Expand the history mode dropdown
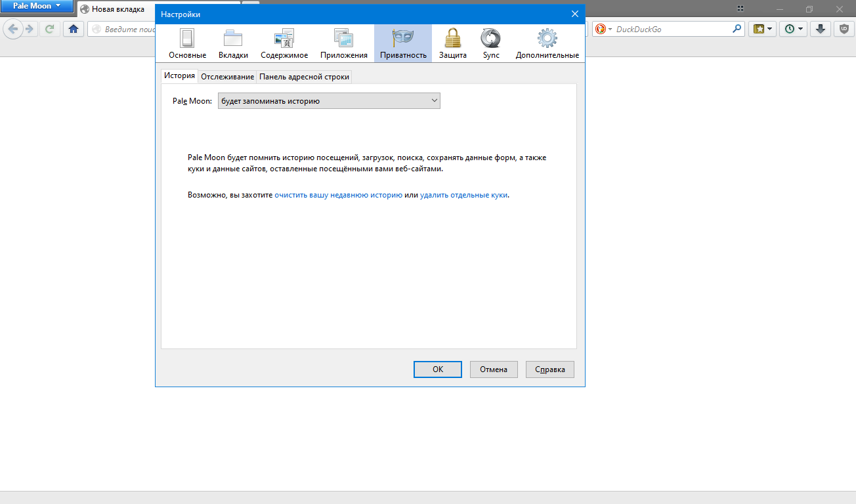The width and height of the screenshot is (856, 504). click(329, 101)
